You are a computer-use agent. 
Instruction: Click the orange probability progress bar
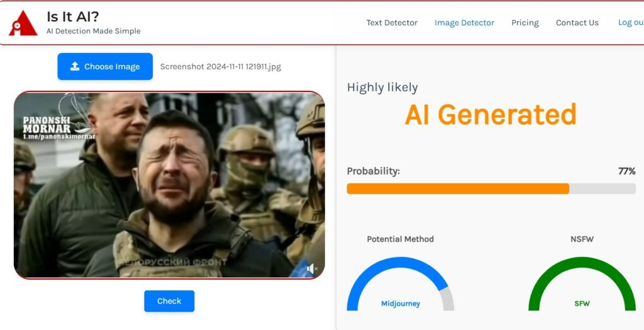click(458, 189)
